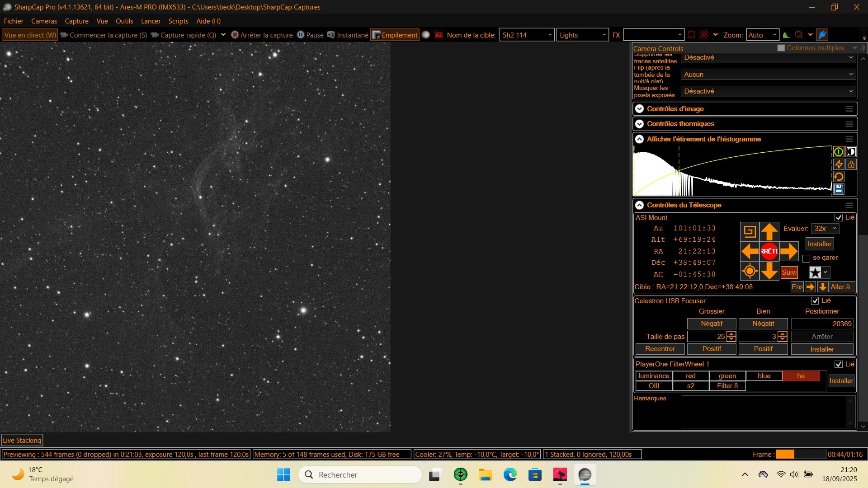Check the 'se garer' park checkbox

pyautogui.click(x=806, y=258)
